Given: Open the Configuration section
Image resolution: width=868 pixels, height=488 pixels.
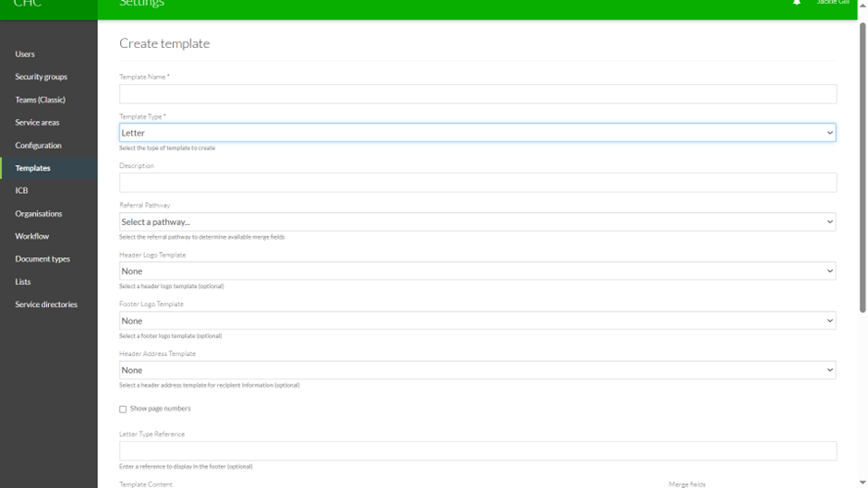Looking at the screenshot, I should pyautogui.click(x=38, y=146).
